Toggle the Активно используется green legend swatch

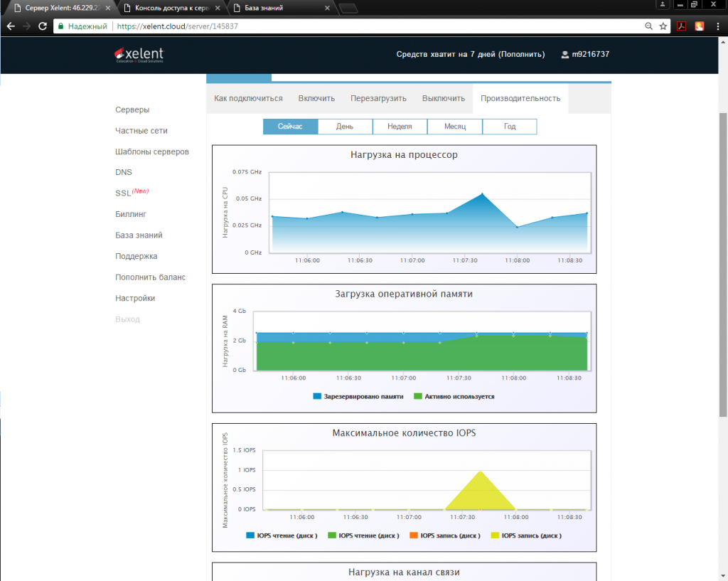coord(418,396)
